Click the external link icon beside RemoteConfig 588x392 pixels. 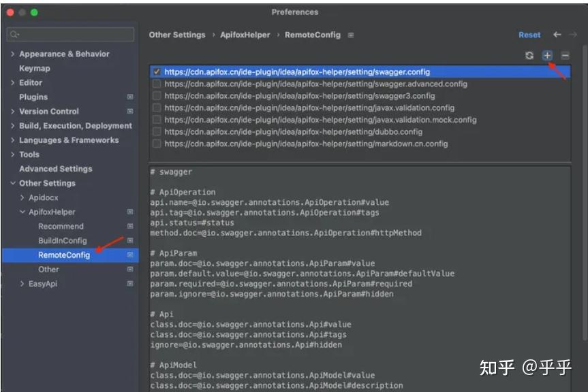(x=130, y=255)
